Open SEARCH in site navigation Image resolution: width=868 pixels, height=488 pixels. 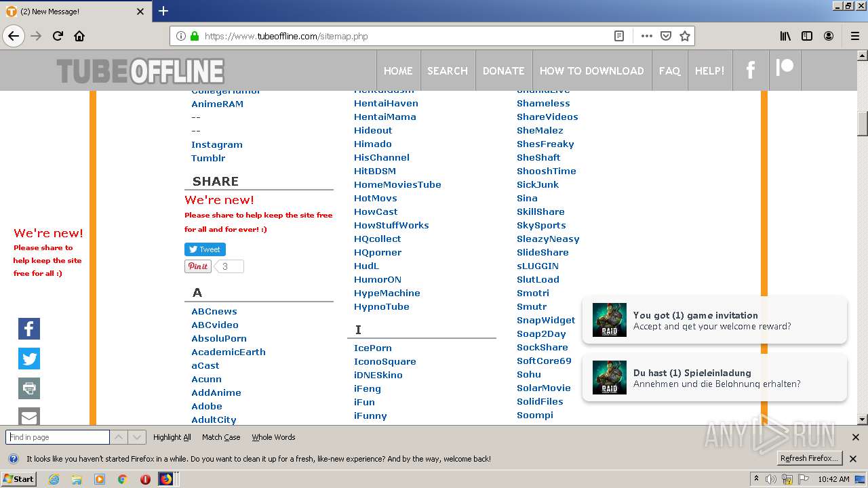(448, 70)
